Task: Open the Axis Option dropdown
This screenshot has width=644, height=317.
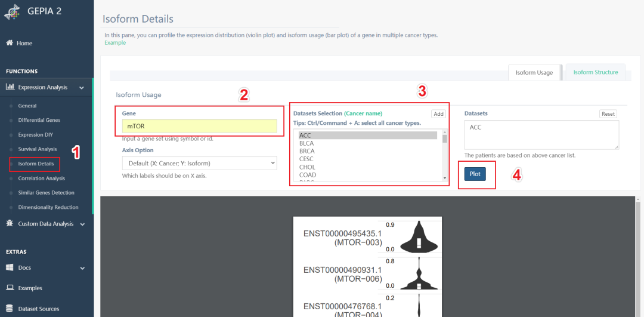Action: point(200,163)
